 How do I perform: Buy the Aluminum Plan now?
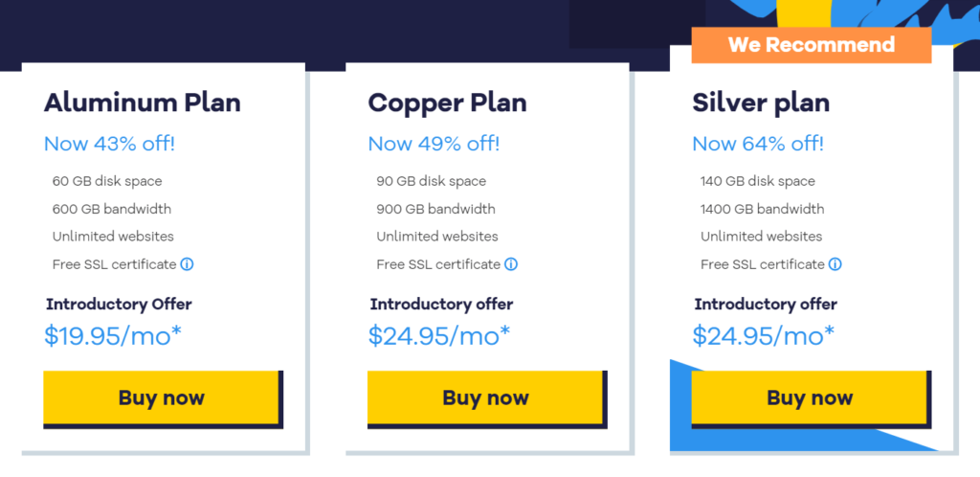tap(161, 397)
